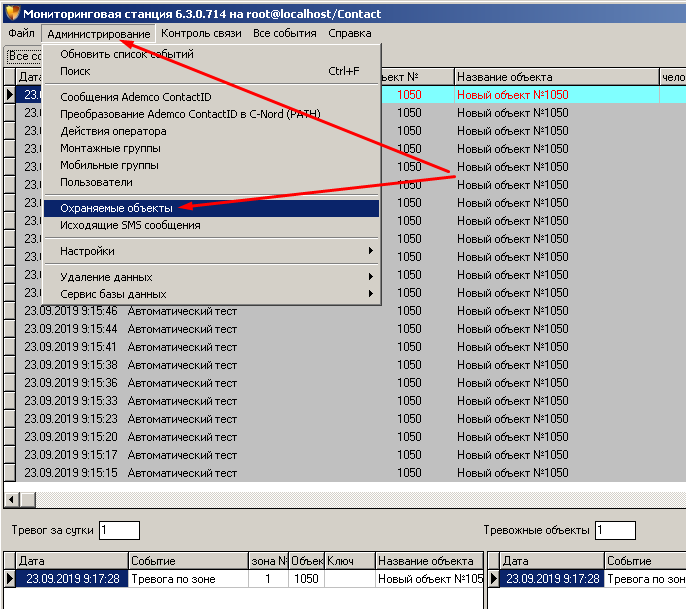This screenshot has height=609, width=686.
Task: Click the horizontal scrollbar left arrow
Action: point(11,499)
